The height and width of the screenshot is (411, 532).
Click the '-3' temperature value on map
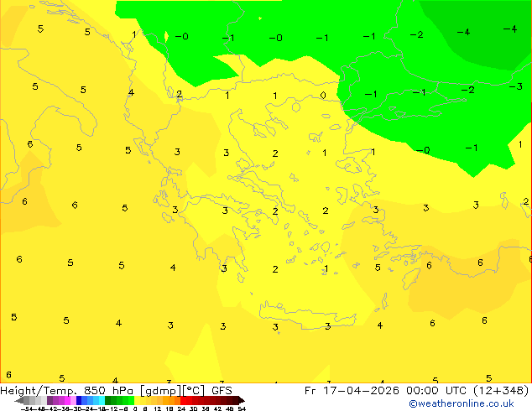coord(515,86)
